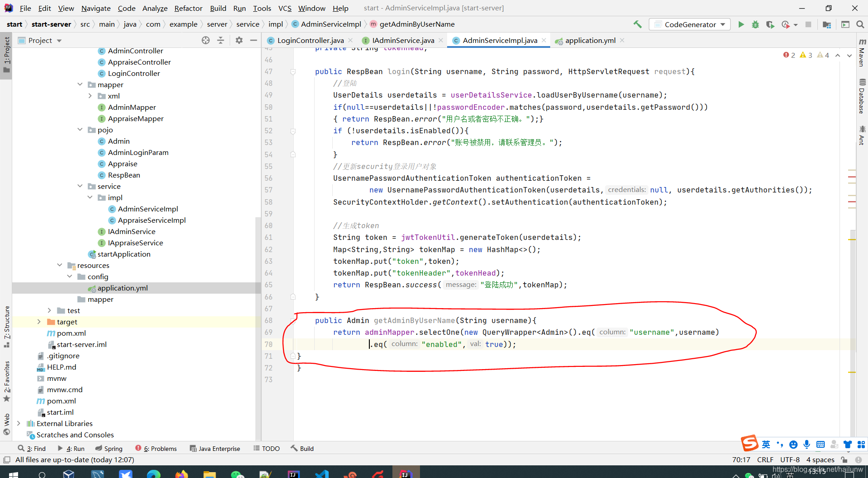
Task: Open the Java Enterprise tool window
Action: coord(215,449)
